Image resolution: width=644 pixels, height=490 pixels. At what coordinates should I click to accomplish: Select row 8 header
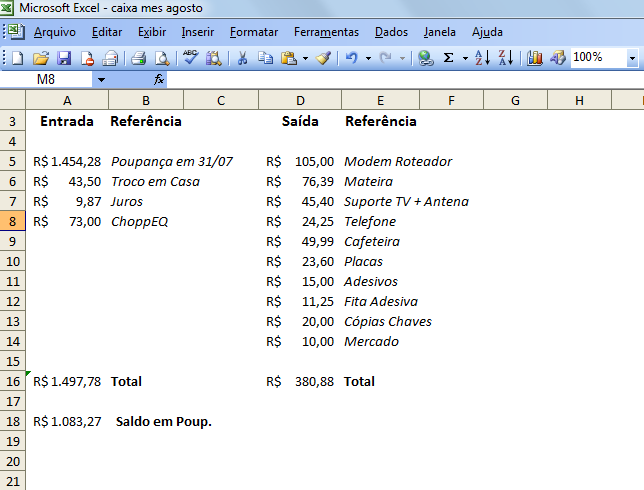click(x=13, y=221)
